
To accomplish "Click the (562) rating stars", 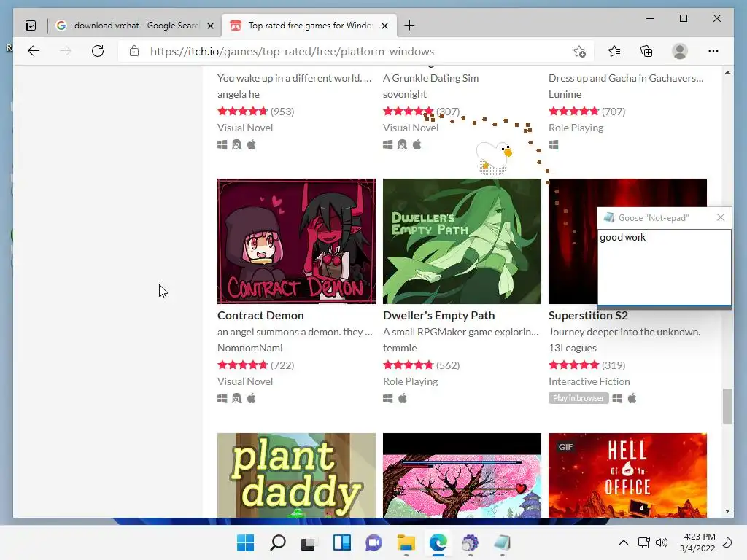I will tap(409, 365).
